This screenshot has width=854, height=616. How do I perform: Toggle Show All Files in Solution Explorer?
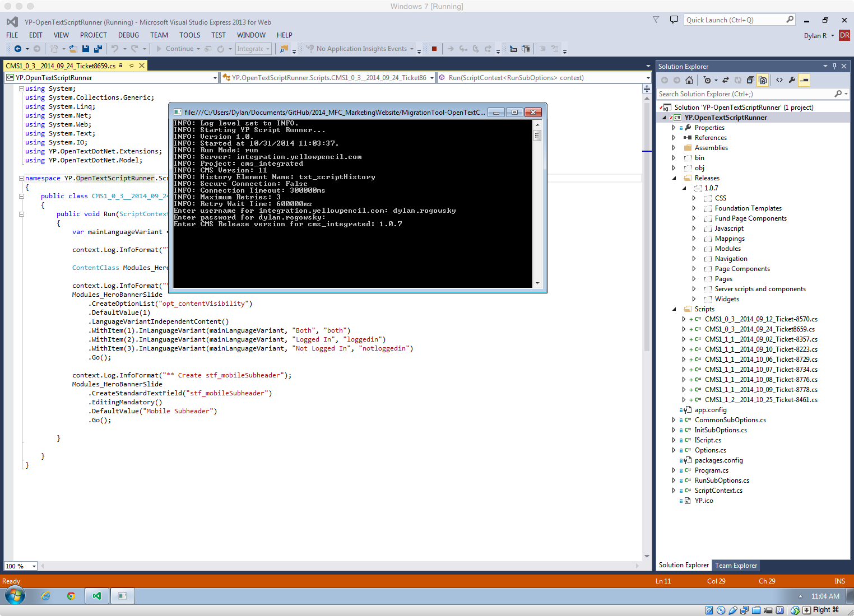coord(763,80)
